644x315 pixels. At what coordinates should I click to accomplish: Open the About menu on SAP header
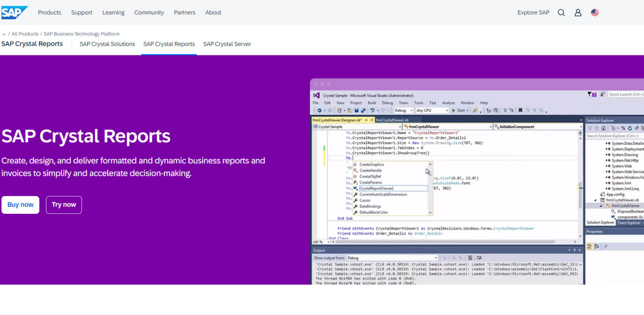tap(213, 13)
